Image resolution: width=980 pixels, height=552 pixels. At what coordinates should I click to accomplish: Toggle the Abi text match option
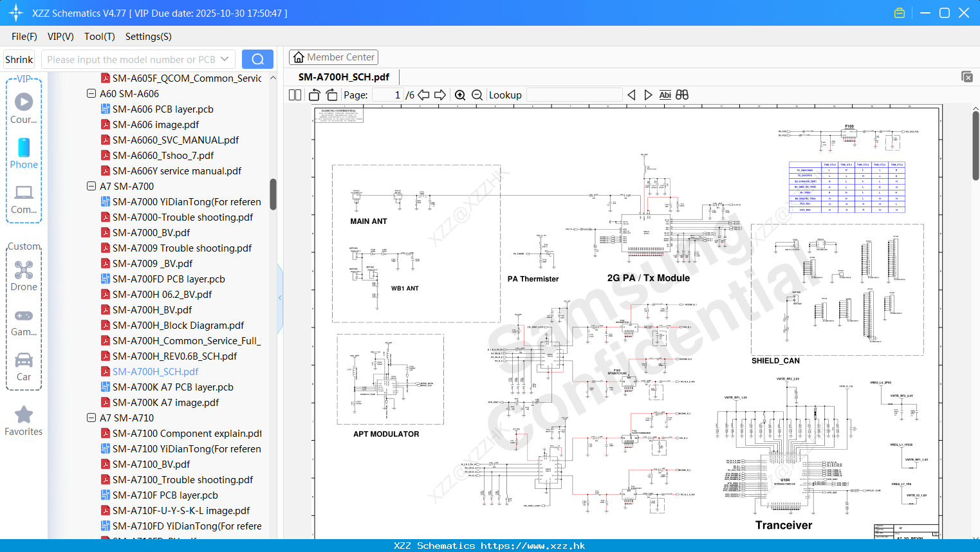click(x=665, y=95)
